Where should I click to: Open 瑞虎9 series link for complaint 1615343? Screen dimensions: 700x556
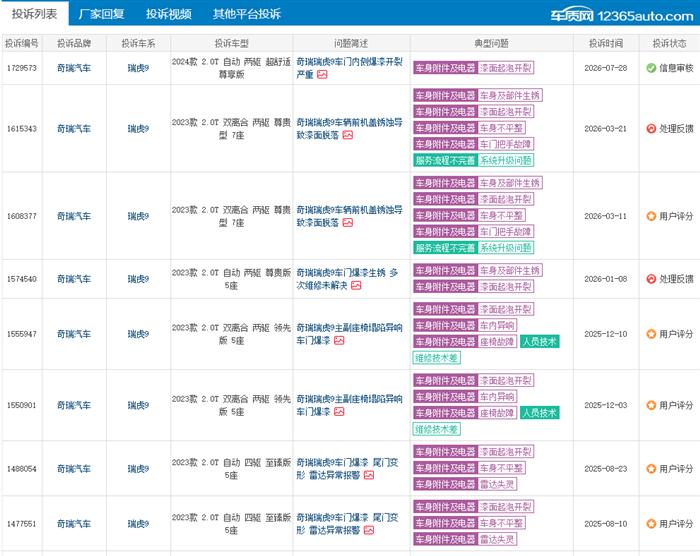[x=138, y=129]
